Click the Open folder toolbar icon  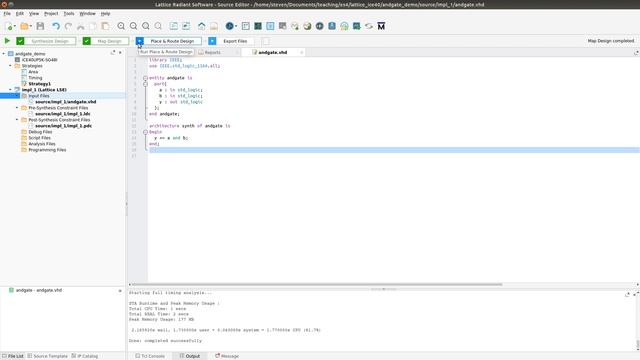tap(24, 26)
